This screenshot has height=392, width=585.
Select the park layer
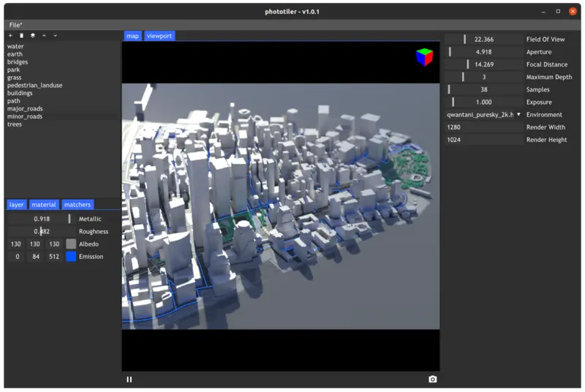[x=13, y=69]
